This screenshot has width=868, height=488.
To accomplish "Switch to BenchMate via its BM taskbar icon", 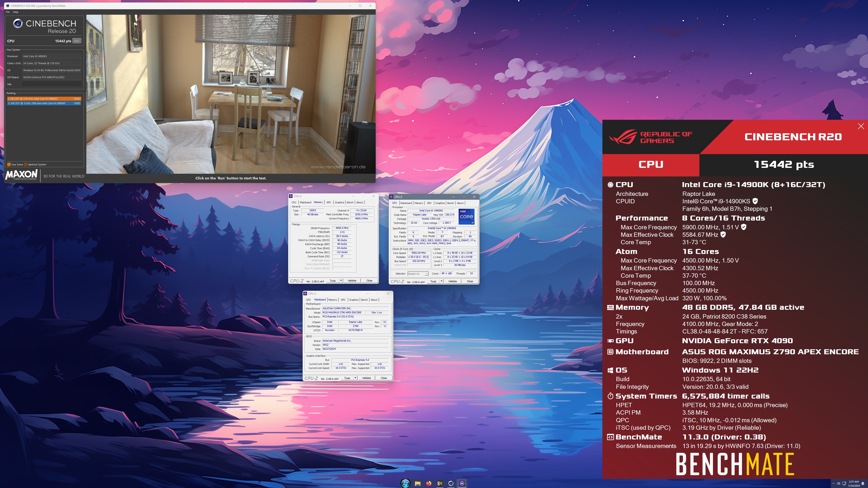I will coord(440,483).
